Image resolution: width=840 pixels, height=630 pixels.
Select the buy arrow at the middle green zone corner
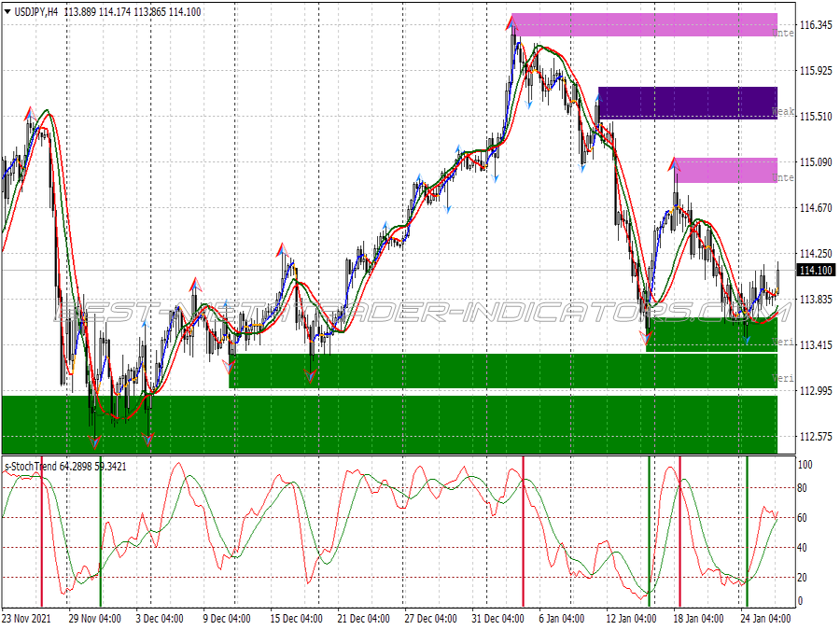click(x=230, y=367)
